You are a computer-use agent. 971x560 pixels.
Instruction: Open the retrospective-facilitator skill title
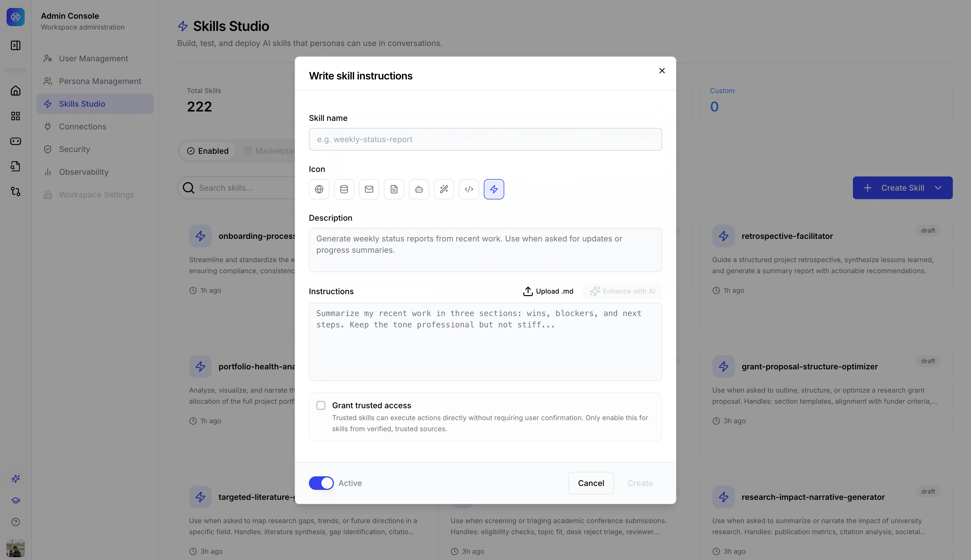(787, 236)
